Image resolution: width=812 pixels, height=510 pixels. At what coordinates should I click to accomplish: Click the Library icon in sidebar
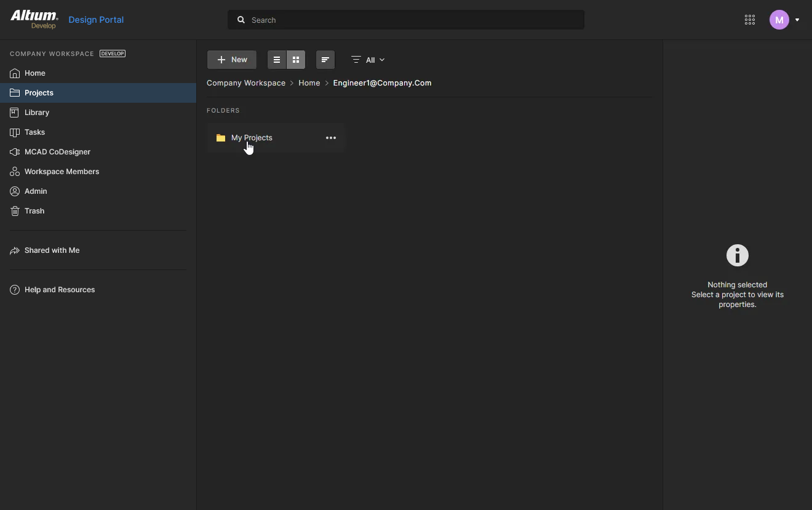coord(15,113)
